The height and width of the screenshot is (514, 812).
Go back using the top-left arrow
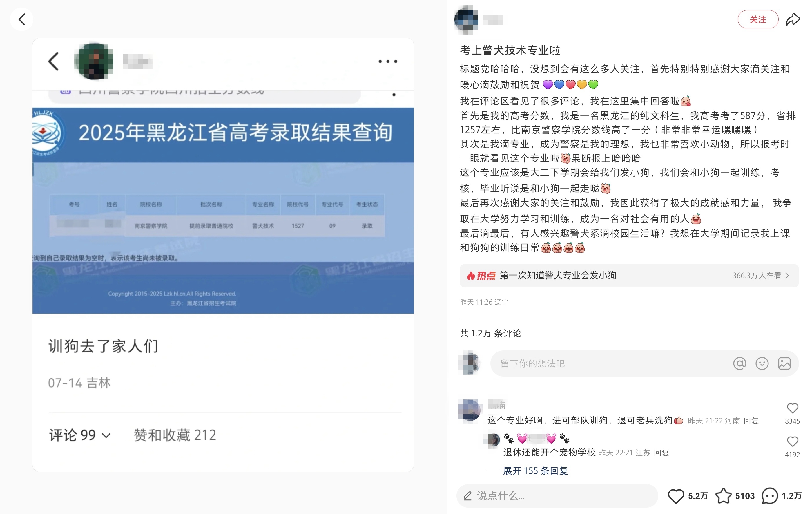[x=21, y=19]
